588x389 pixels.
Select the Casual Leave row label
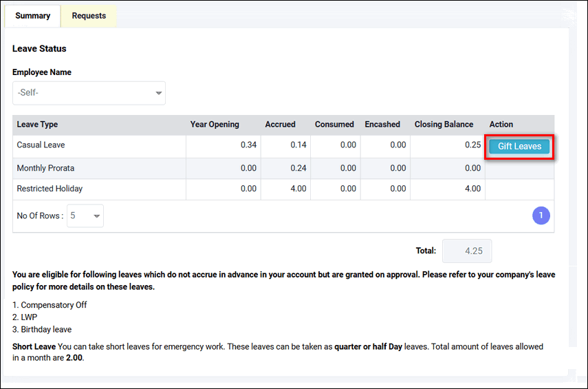(x=41, y=145)
